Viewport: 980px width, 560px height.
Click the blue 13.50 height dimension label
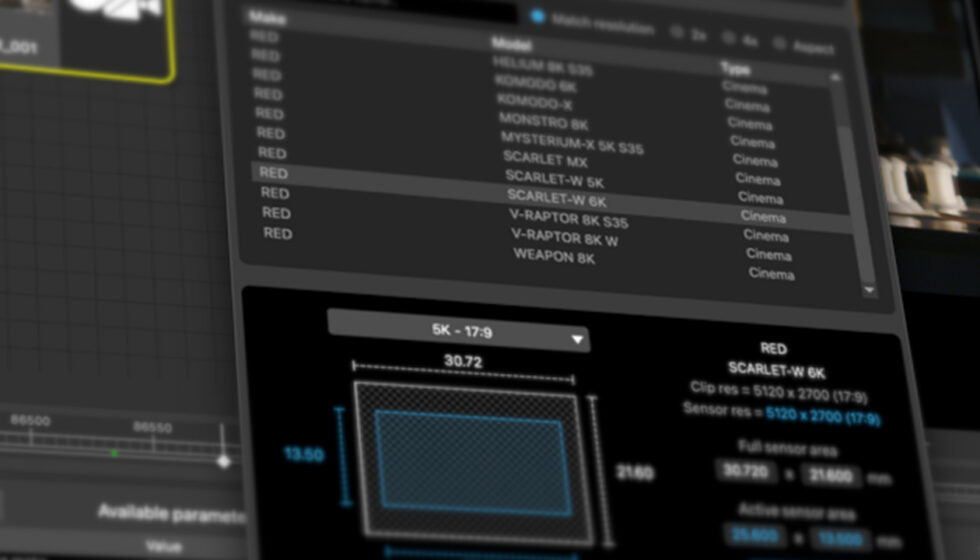click(304, 454)
